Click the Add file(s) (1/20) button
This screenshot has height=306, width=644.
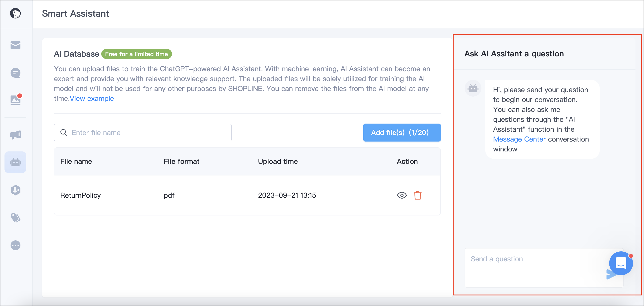402,133
